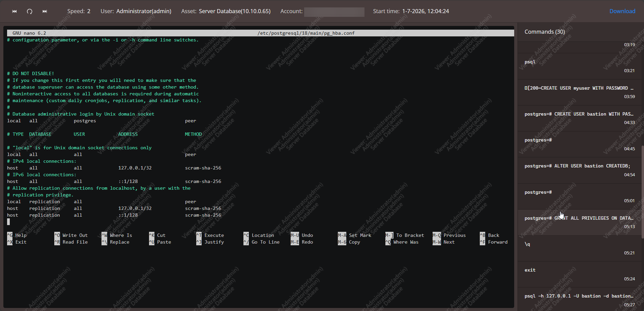644x311 pixels.
Task: Click the slow down rewind icon
Action: click(x=14, y=11)
